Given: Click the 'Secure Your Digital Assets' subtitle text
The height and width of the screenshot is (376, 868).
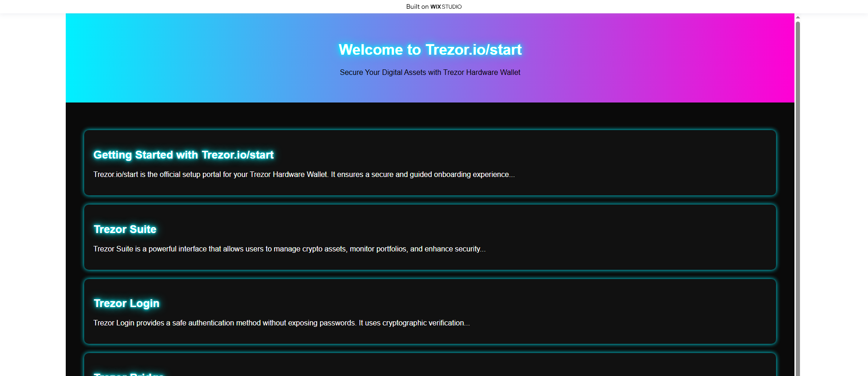Looking at the screenshot, I should (430, 72).
